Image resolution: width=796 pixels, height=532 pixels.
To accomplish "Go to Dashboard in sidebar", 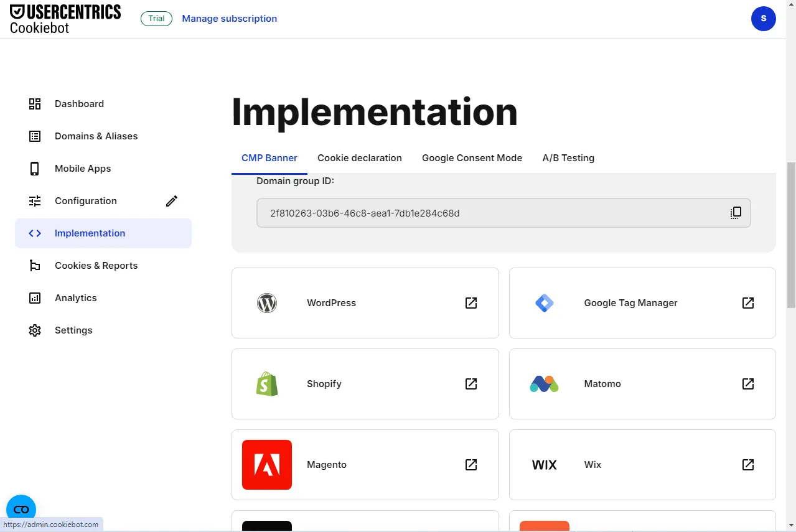I will 103,104.
